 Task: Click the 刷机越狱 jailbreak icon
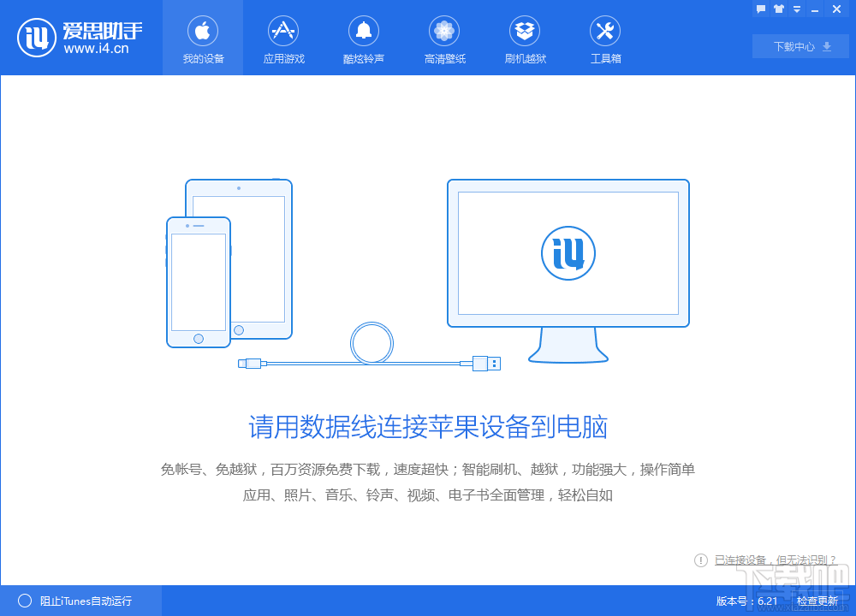click(x=525, y=32)
